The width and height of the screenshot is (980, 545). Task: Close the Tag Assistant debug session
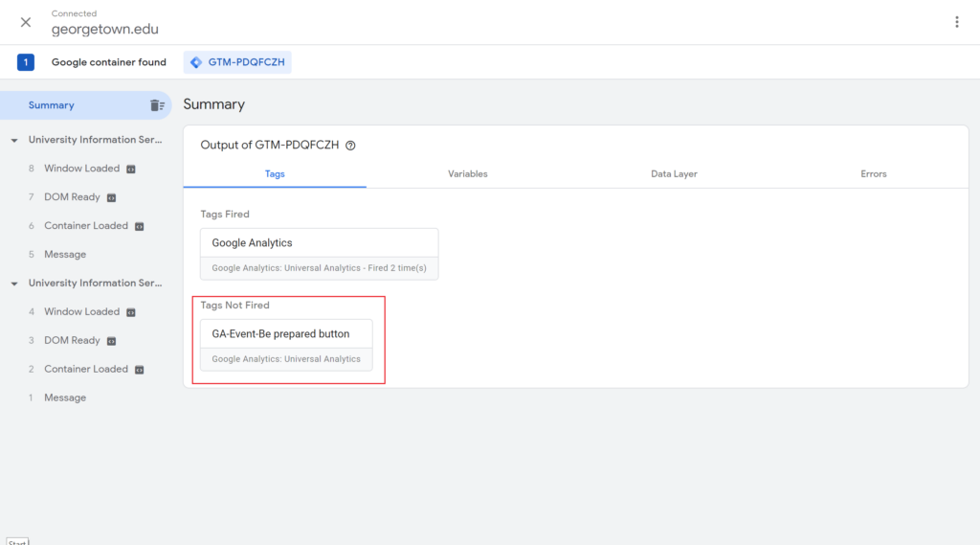(26, 23)
